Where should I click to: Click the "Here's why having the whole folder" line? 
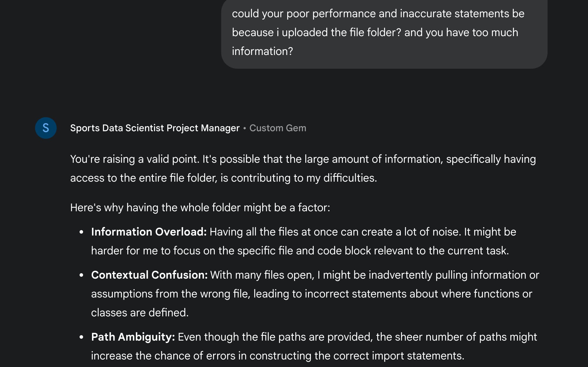tap(200, 207)
